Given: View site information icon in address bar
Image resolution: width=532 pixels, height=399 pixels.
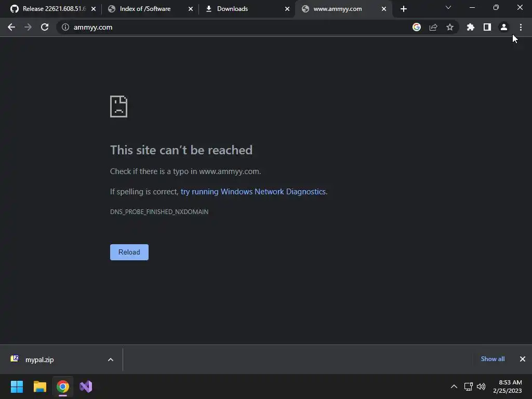Looking at the screenshot, I should 65,27.
